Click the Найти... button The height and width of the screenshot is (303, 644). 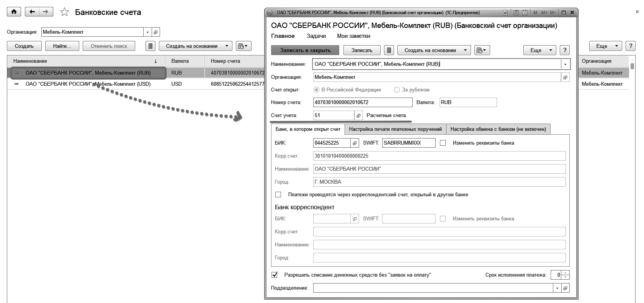click(62, 46)
